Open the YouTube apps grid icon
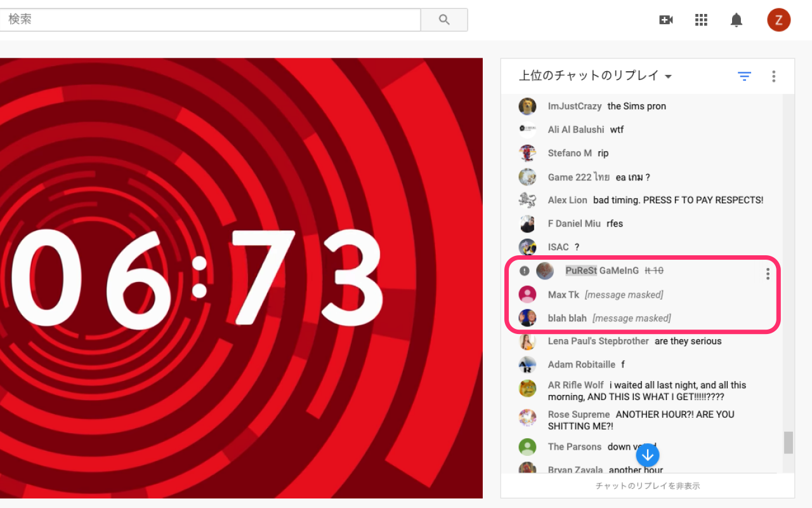Image resolution: width=812 pixels, height=508 pixels. tap(701, 20)
